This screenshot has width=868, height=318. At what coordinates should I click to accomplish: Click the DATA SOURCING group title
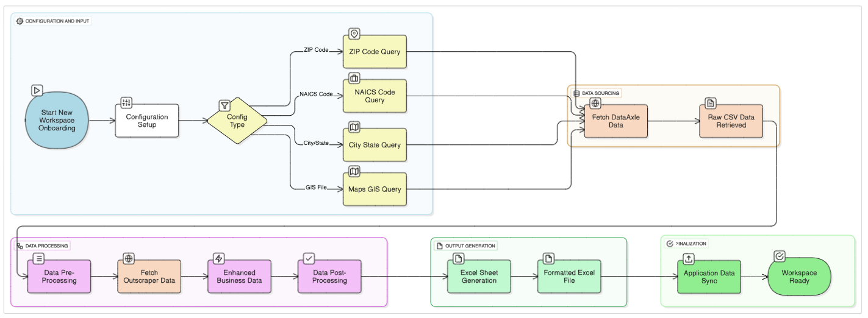pos(601,93)
